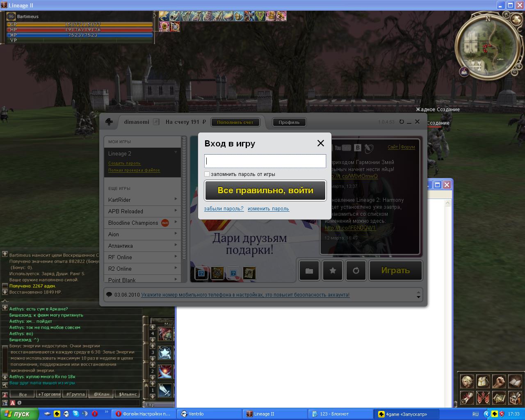Close the "Вход в игру" dialog

(x=321, y=143)
